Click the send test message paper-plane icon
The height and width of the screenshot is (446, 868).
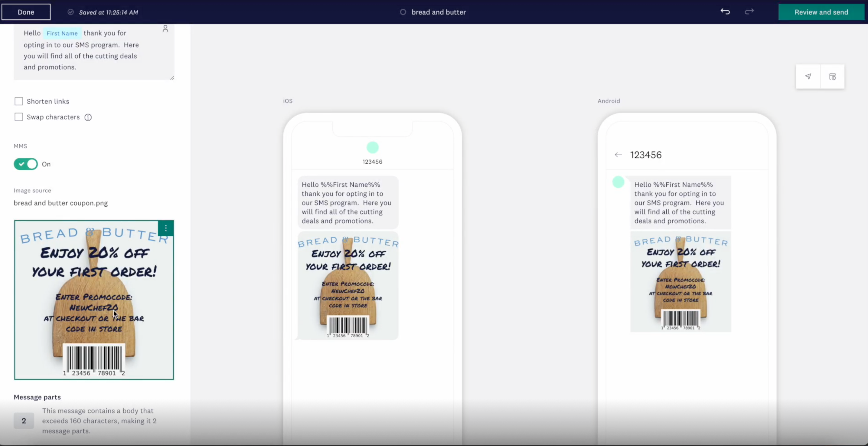pyautogui.click(x=808, y=77)
